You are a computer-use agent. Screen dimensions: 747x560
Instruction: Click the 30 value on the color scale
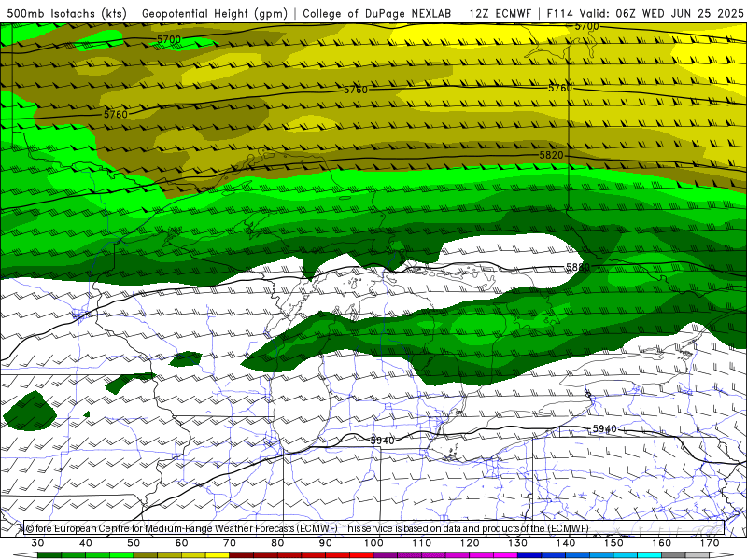(x=37, y=543)
